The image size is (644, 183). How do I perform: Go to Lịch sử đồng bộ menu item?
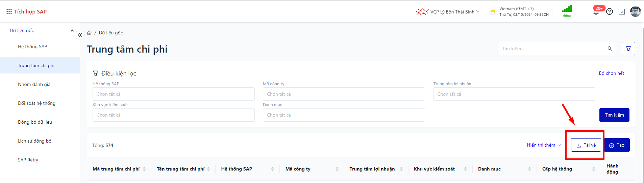coord(34,141)
